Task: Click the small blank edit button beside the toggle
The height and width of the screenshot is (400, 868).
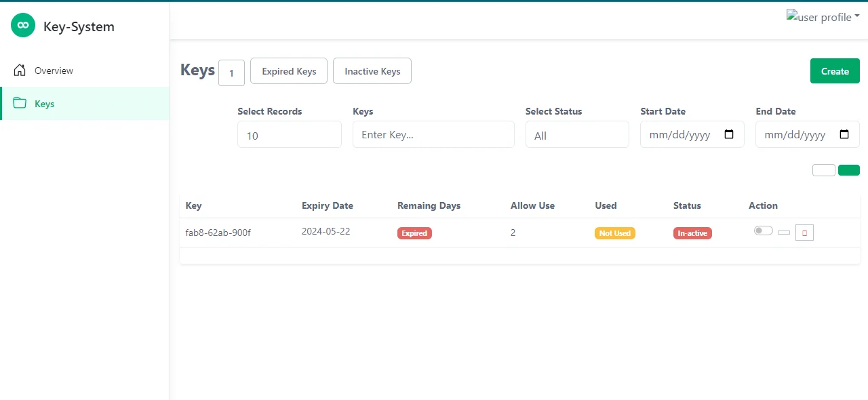Action: click(784, 233)
